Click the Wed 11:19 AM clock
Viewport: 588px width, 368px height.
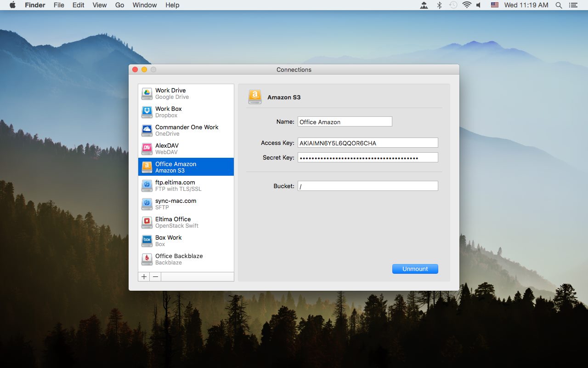click(526, 5)
